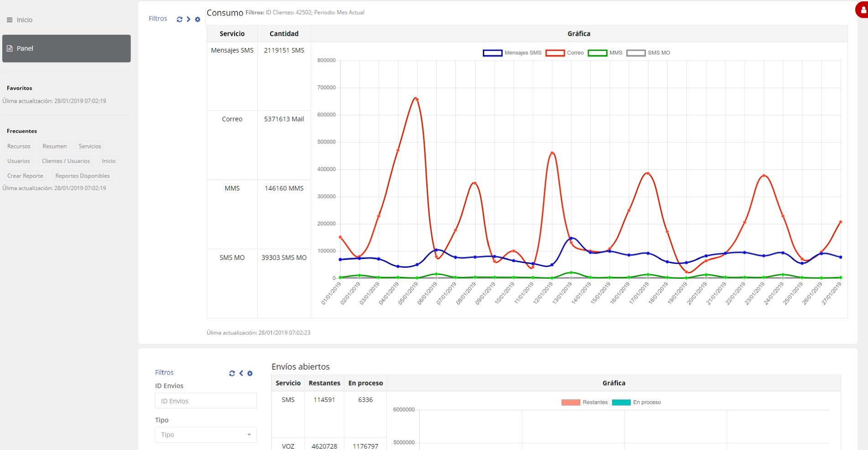The image size is (868, 450).
Task: Go to Reportes Disponibles
Action: [82, 176]
